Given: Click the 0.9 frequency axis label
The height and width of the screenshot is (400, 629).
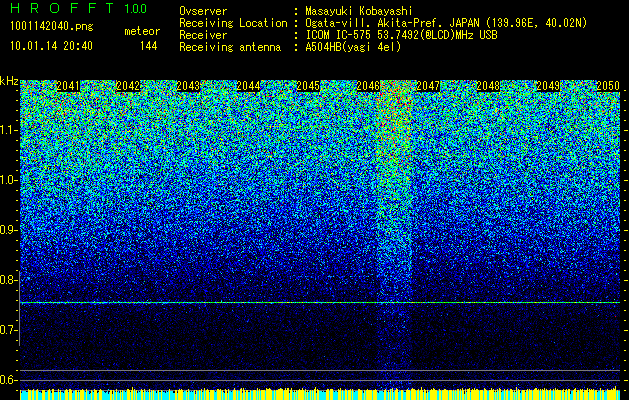Looking at the screenshot, I should [x=9, y=230].
